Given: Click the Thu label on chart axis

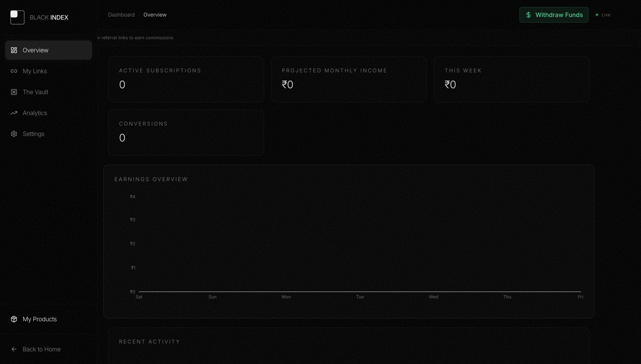Looking at the screenshot, I should click(507, 297).
